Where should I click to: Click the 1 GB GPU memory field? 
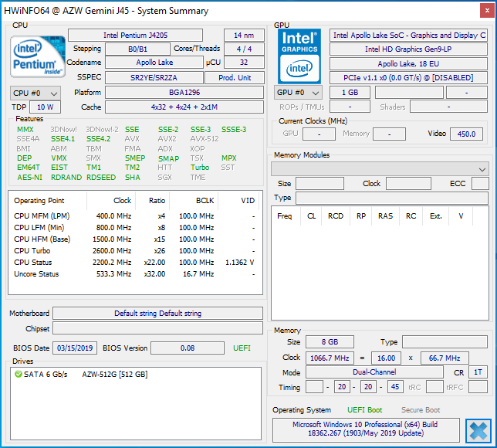point(350,93)
